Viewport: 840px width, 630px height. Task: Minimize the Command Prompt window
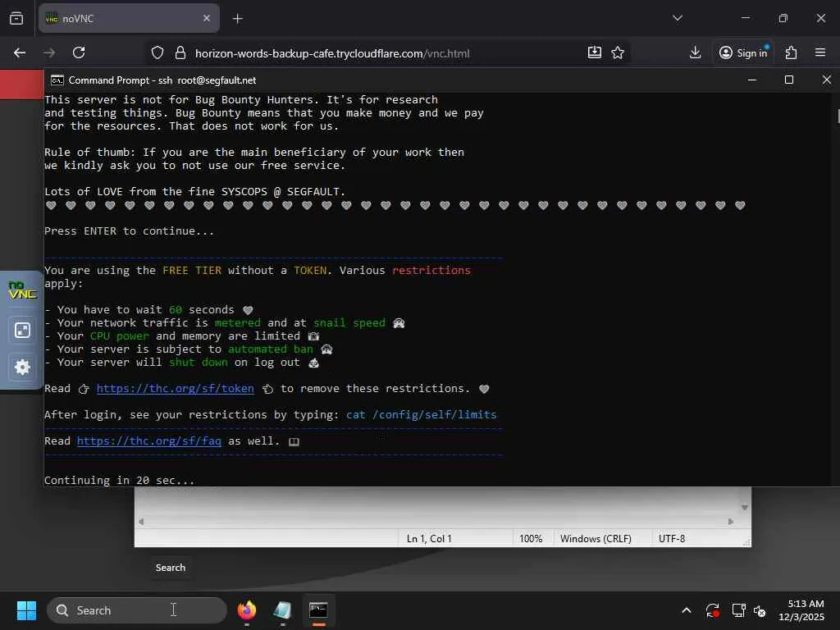point(752,80)
